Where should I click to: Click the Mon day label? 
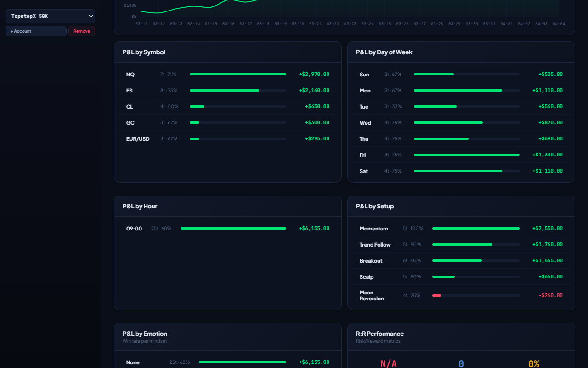point(365,91)
